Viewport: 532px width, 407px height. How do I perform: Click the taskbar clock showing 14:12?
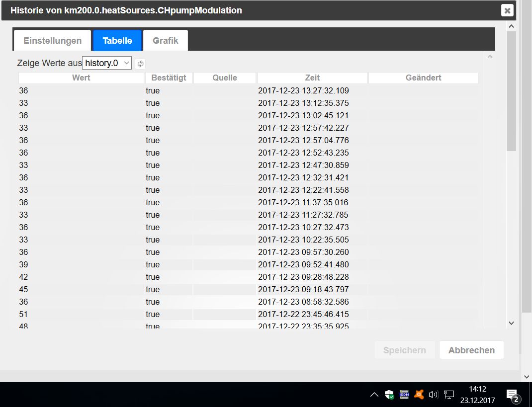coord(477,395)
